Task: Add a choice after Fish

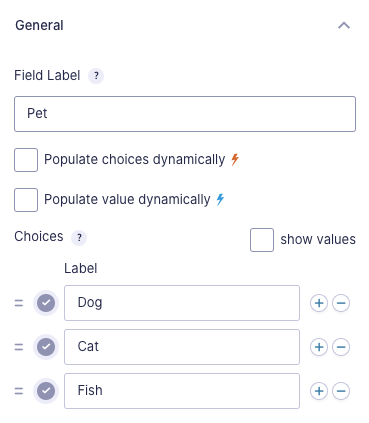Action: click(x=319, y=391)
